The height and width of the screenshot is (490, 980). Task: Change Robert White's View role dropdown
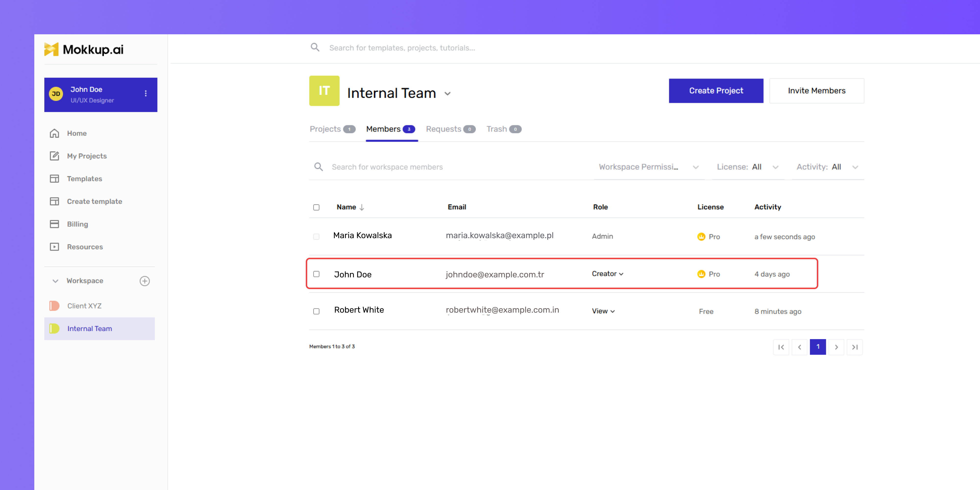coord(603,311)
